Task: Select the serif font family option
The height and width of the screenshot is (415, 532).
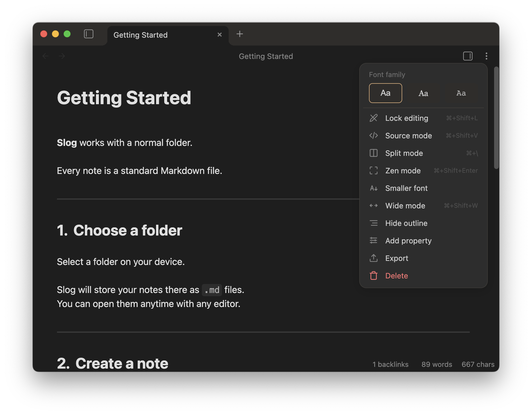Action: 423,93
